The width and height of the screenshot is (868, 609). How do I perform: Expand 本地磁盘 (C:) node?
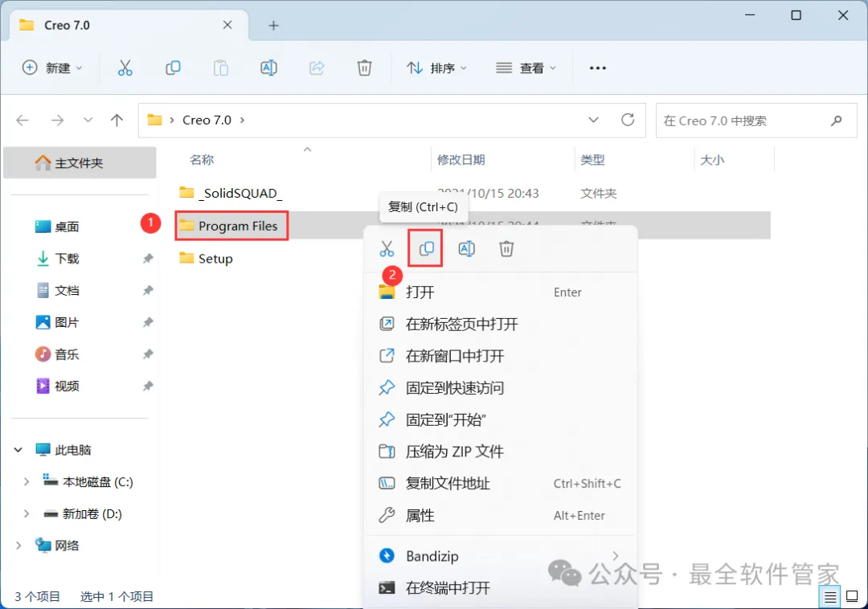point(26,482)
